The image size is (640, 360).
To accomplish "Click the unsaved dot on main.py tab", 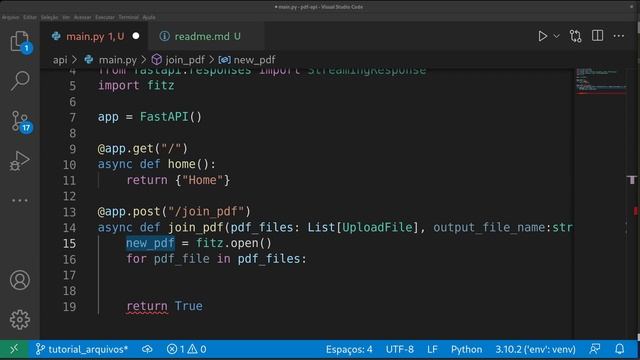I will 136,36.
